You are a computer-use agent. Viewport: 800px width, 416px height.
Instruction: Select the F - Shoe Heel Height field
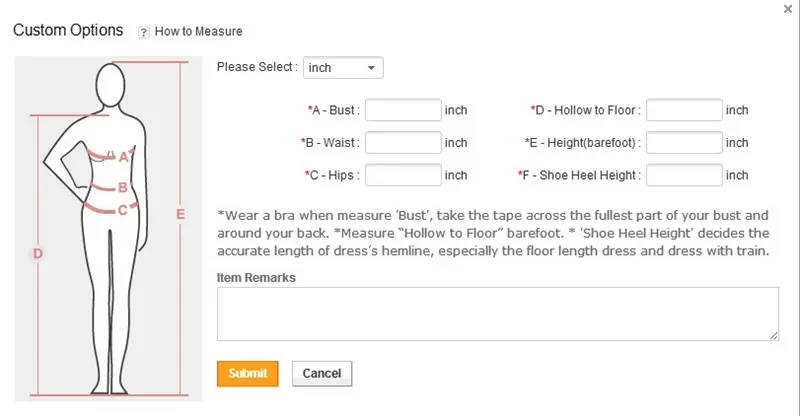[684, 175]
